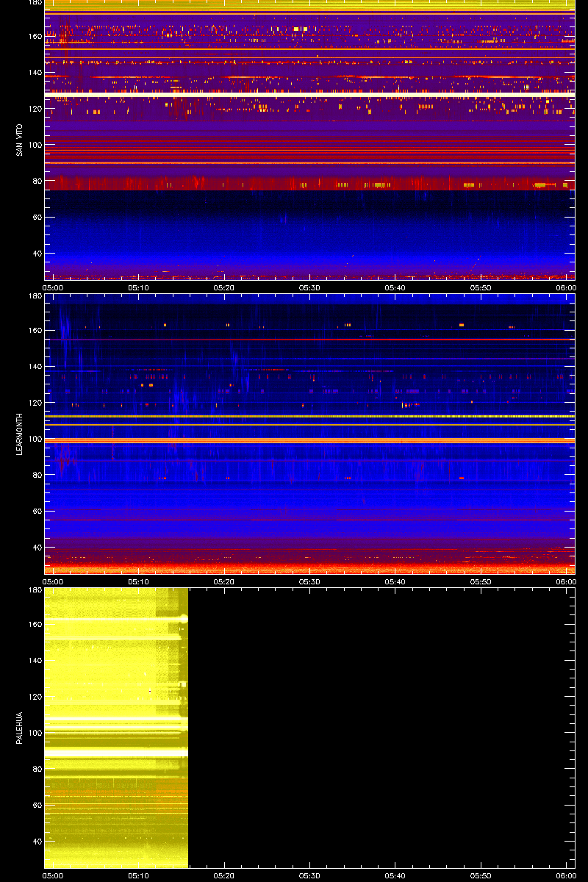This screenshot has height=882, width=588.
Task: Select the 100 frequency label on Learmonth axis
Action: click(35, 439)
